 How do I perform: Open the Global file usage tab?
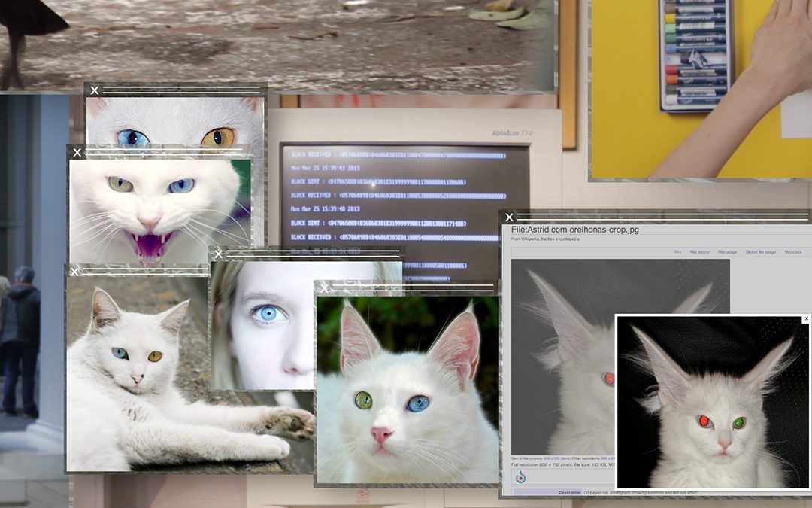760,252
